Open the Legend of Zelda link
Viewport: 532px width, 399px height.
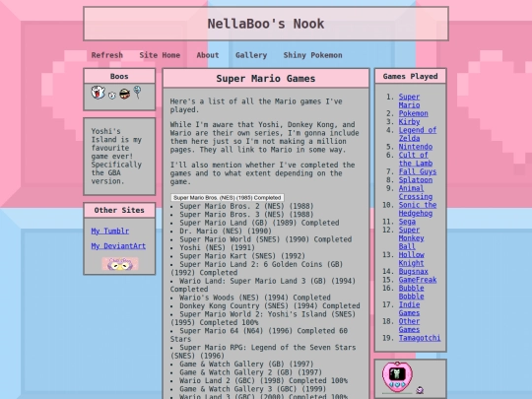[418, 134]
